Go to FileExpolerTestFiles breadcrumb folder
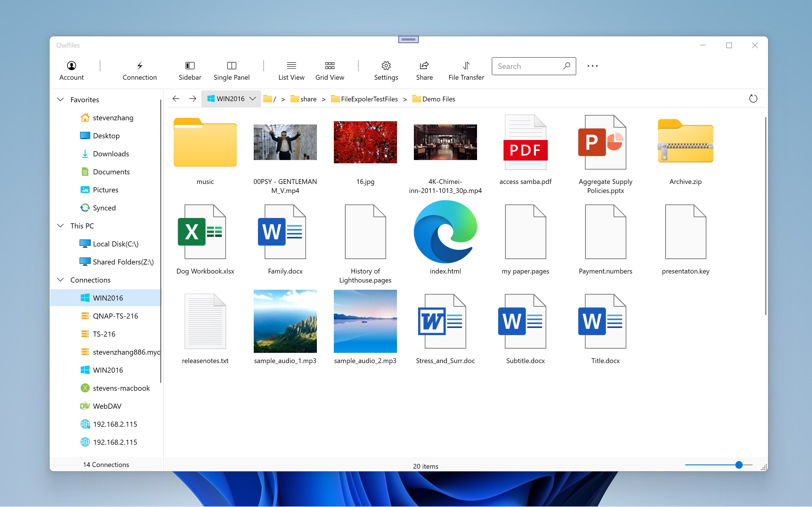812x507 pixels. click(369, 99)
